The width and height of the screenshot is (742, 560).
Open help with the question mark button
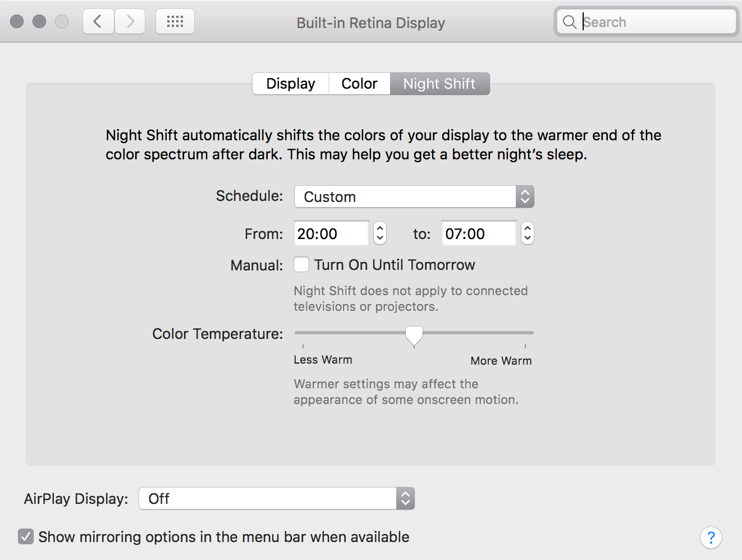pyautogui.click(x=711, y=538)
